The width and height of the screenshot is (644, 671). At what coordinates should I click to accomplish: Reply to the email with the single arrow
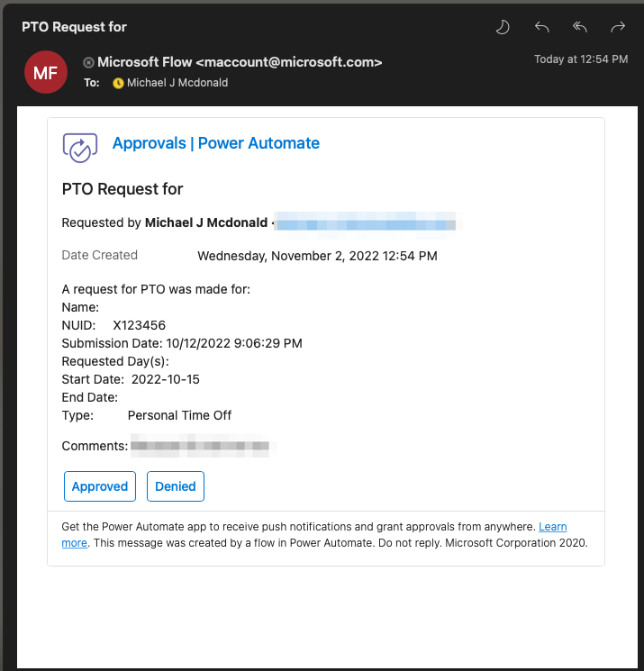coord(541,27)
